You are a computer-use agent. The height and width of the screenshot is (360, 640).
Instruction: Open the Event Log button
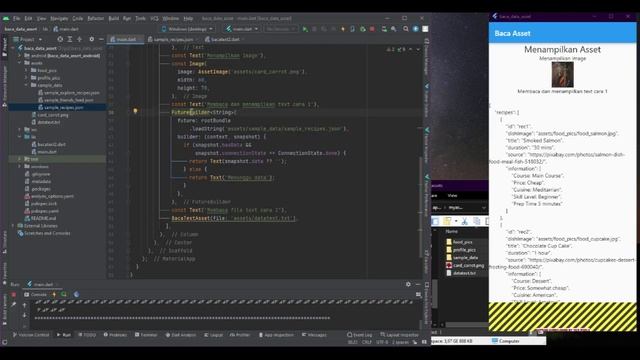360,335
